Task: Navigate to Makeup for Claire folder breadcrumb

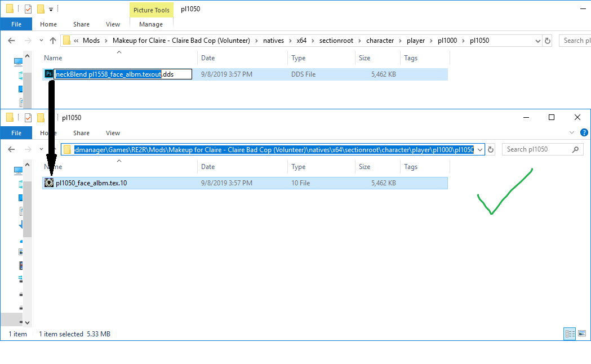Action: [x=181, y=41]
